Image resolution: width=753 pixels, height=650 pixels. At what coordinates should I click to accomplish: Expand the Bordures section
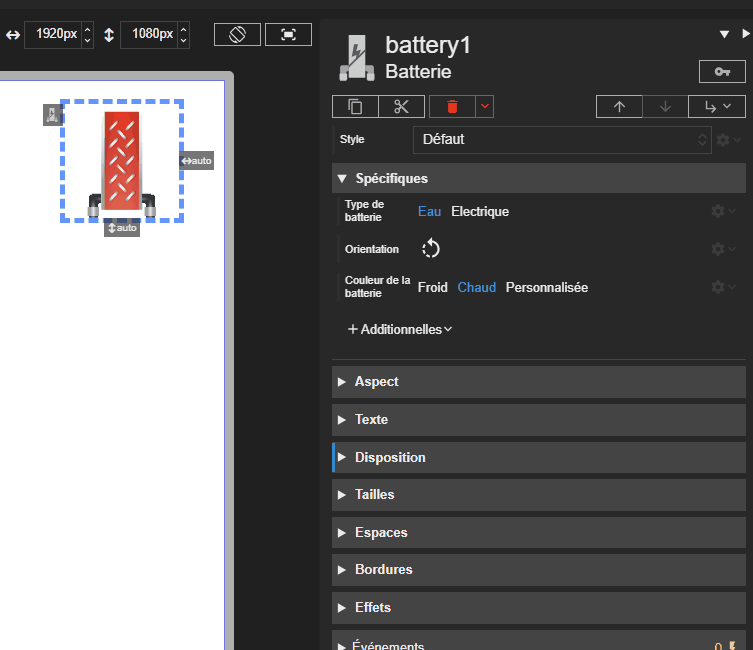point(383,570)
